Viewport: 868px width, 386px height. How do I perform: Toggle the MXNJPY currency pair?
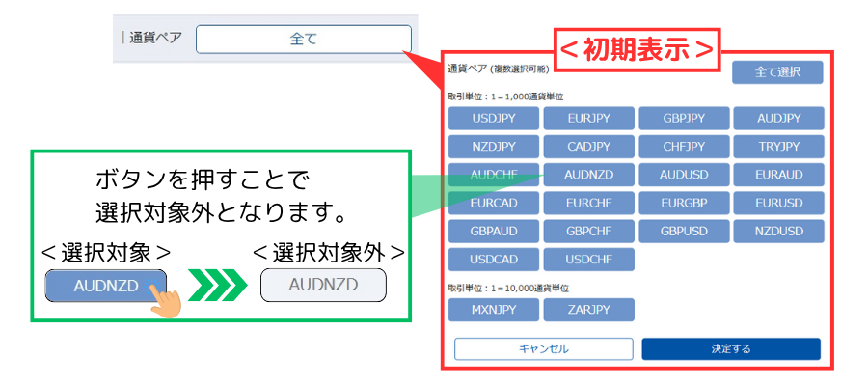[494, 310]
